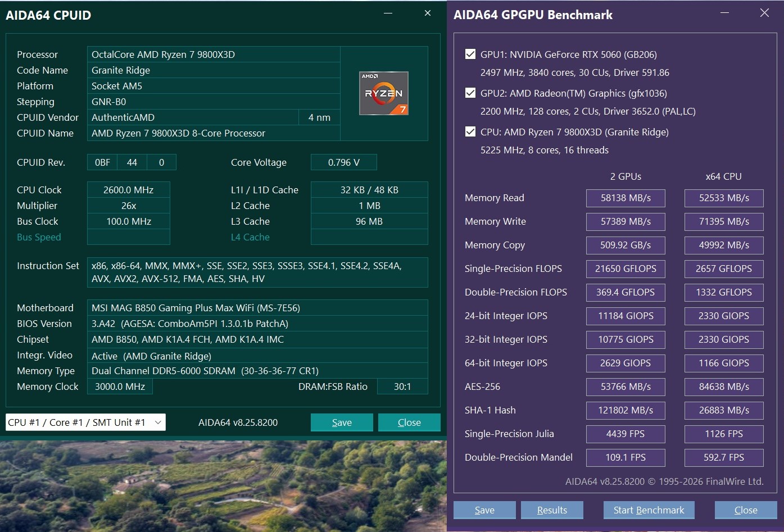Click the 26x multiplier value
784x532 pixels.
click(x=129, y=206)
